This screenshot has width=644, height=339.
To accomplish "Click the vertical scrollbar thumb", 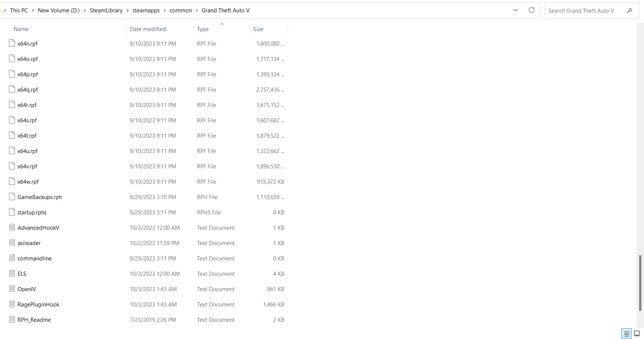I will tap(640, 283).
